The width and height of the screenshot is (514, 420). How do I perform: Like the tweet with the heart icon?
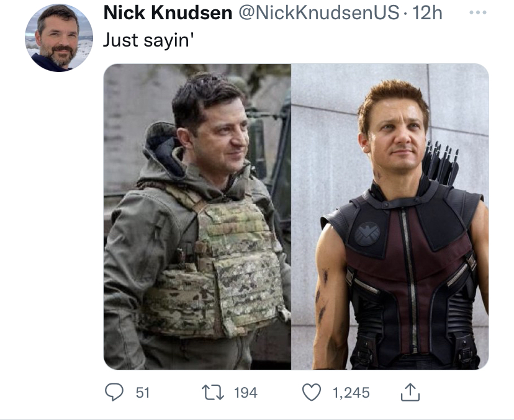[312, 392]
